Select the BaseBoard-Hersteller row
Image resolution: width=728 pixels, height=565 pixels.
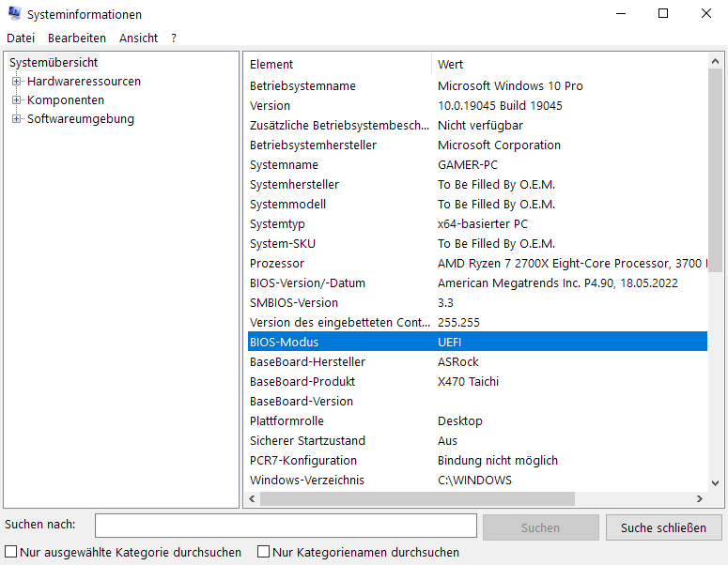pos(477,362)
